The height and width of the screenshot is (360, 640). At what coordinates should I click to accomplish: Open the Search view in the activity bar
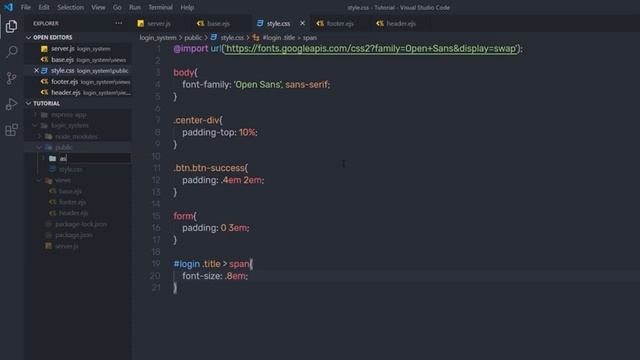pyautogui.click(x=11, y=52)
